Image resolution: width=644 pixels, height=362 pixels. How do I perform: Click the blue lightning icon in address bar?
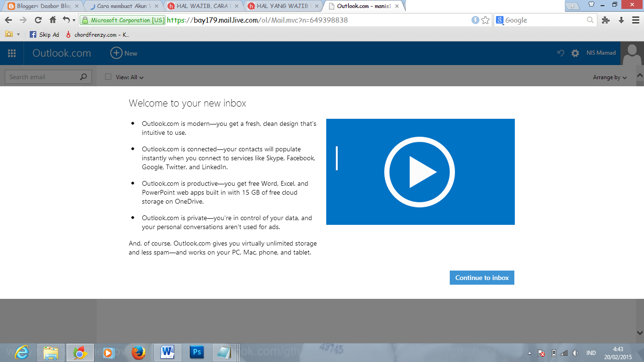point(475,20)
